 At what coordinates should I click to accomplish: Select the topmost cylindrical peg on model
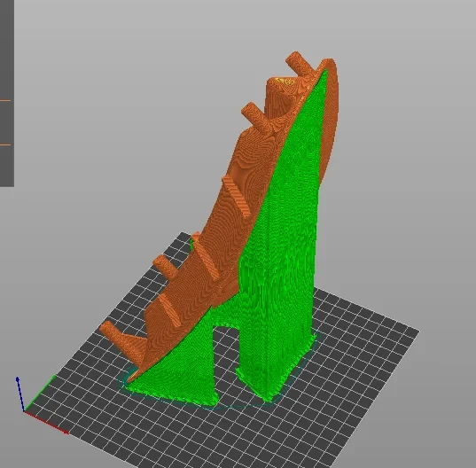(299, 62)
